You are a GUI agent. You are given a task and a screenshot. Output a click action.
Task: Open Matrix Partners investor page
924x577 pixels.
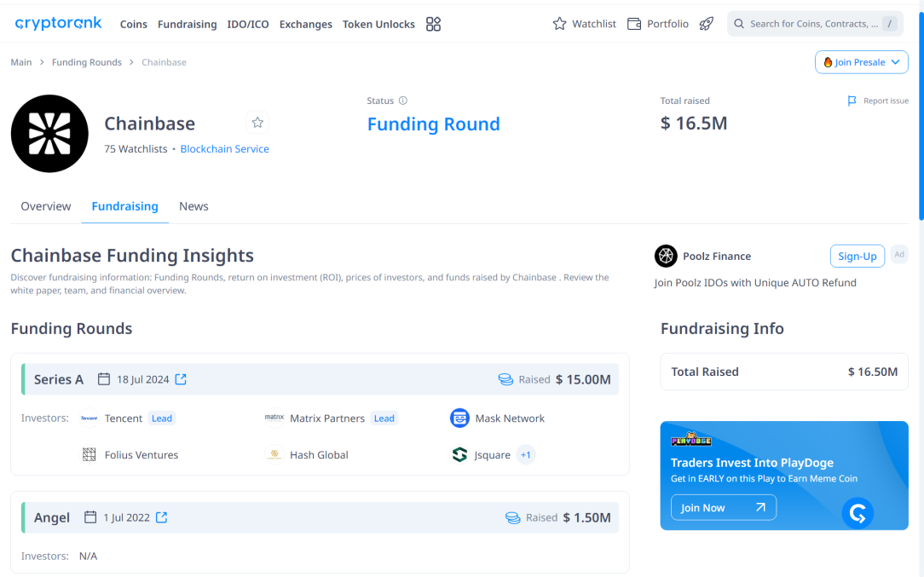click(327, 418)
